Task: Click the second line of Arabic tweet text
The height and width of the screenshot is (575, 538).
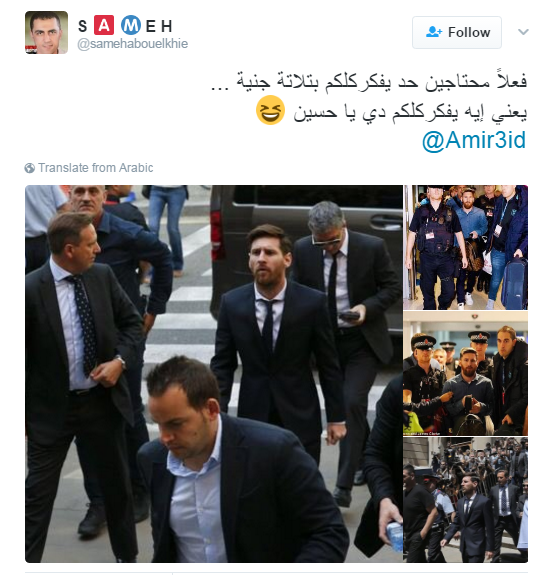Action: click(410, 111)
